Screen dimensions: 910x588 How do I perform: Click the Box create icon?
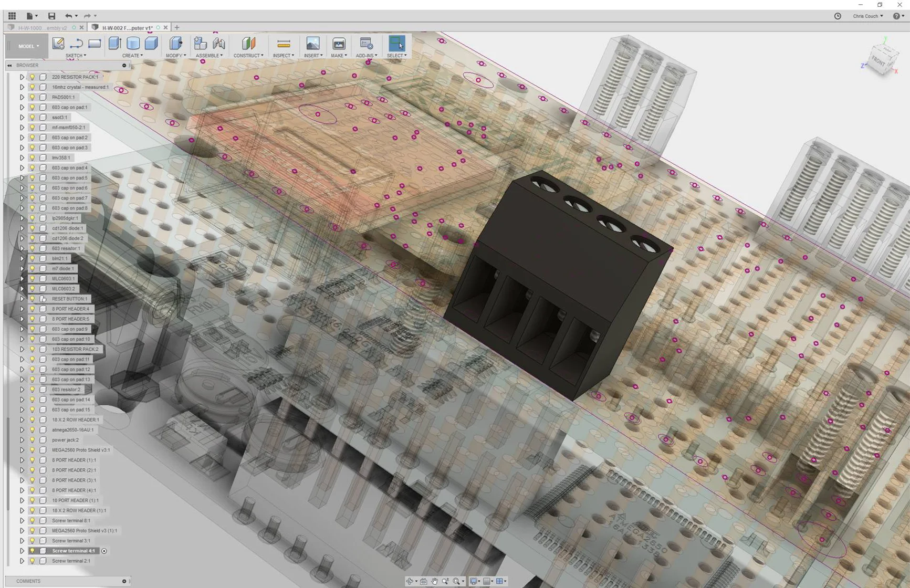pyautogui.click(x=151, y=43)
